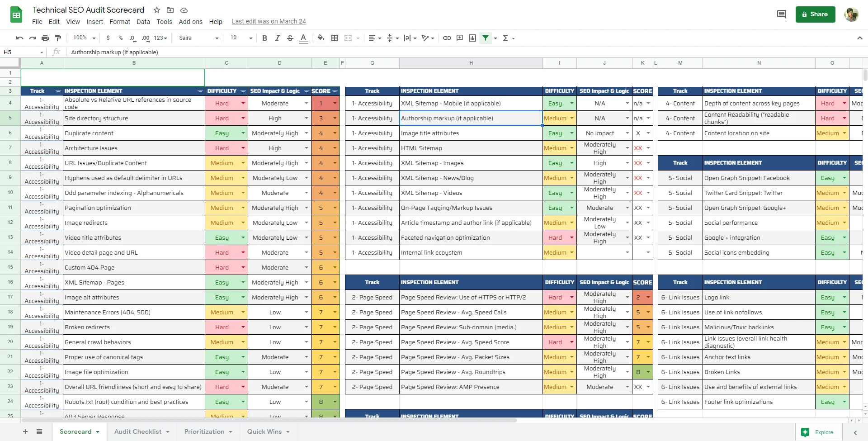Open the font family Saira dropdown
The width and height of the screenshot is (868, 441).
click(x=198, y=38)
